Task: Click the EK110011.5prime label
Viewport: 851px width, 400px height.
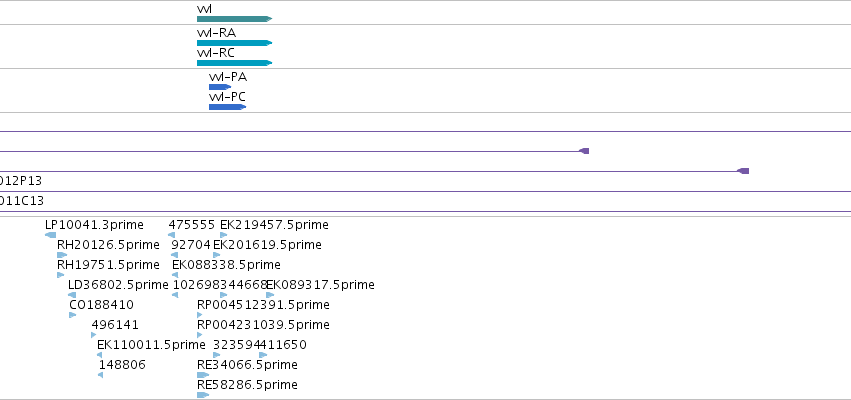Action: point(151,345)
